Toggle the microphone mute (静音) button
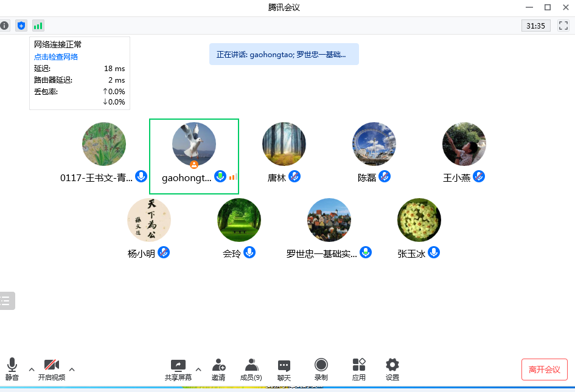The height and width of the screenshot is (392, 575). [x=12, y=370]
